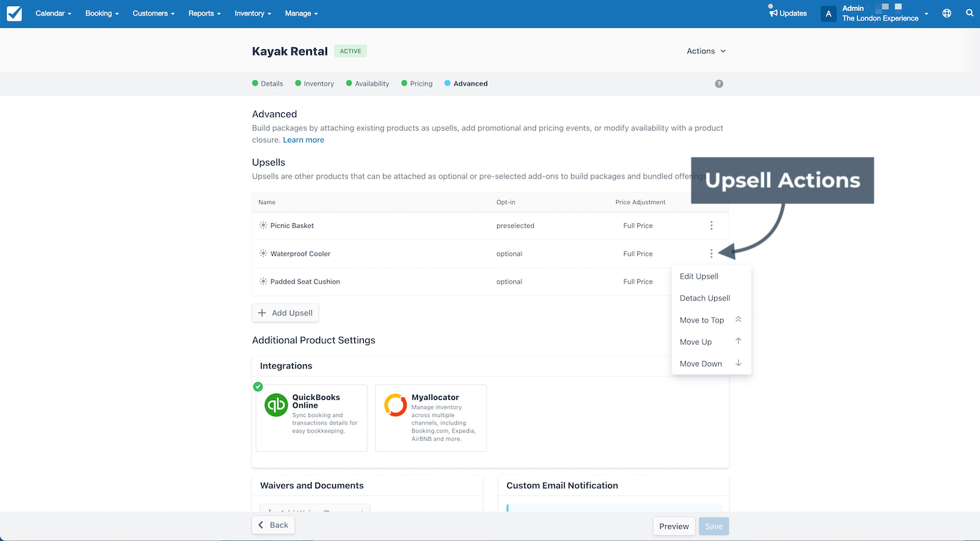Click the Waterproof Cooler gear icon
Image resolution: width=980 pixels, height=541 pixels.
click(x=263, y=253)
